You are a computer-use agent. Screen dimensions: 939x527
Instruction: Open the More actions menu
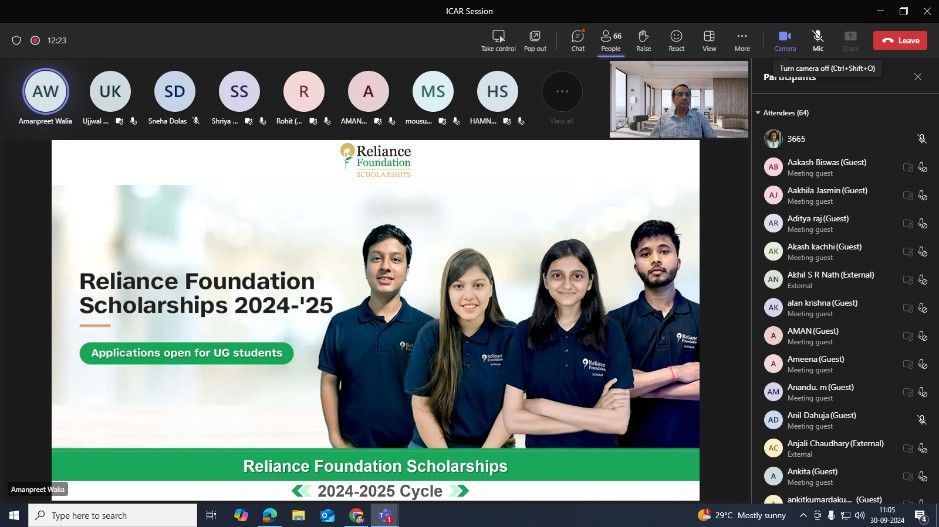click(742, 41)
